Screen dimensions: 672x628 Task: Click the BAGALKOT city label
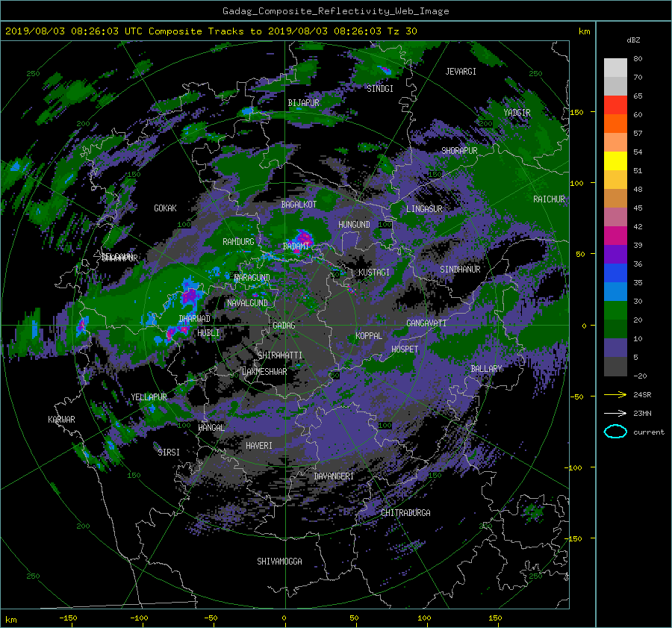click(x=299, y=205)
